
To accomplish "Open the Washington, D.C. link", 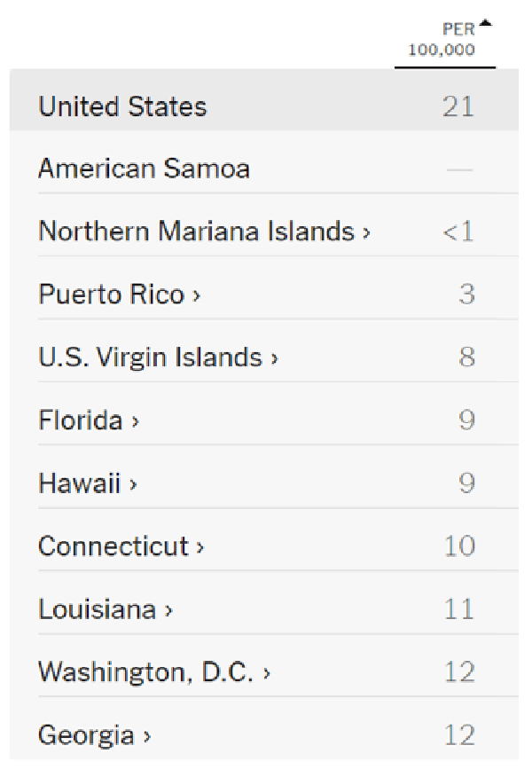I will pos(146,672).
